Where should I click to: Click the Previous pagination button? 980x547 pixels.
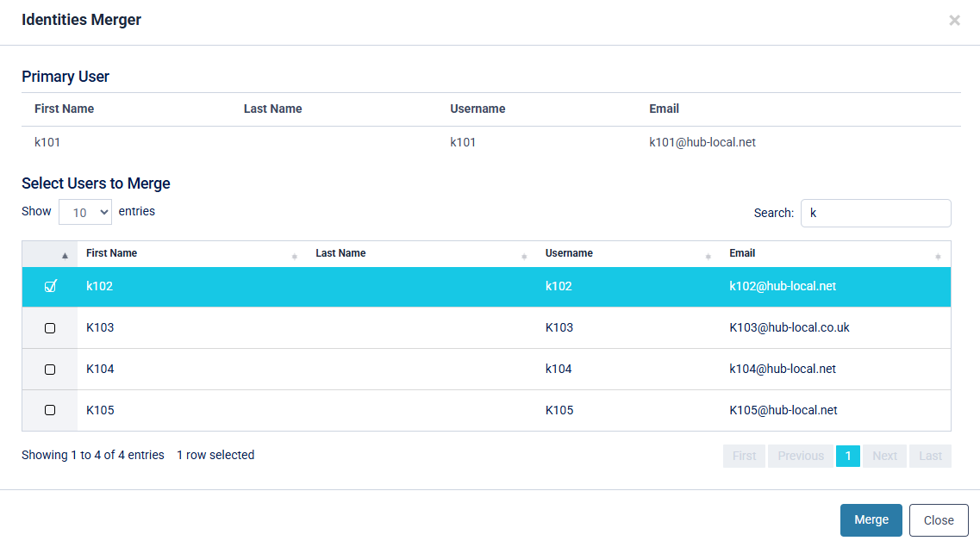click(x=801, y=456)
